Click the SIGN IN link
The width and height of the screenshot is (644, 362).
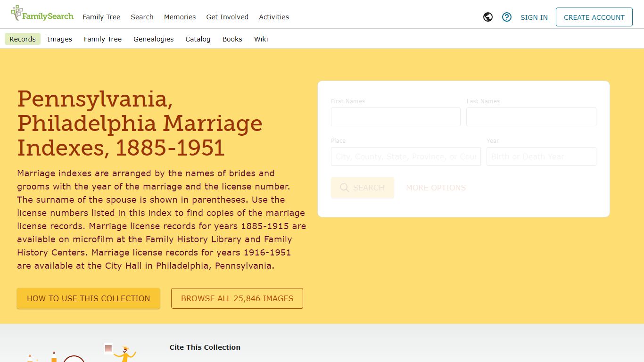tap(534, 17)
